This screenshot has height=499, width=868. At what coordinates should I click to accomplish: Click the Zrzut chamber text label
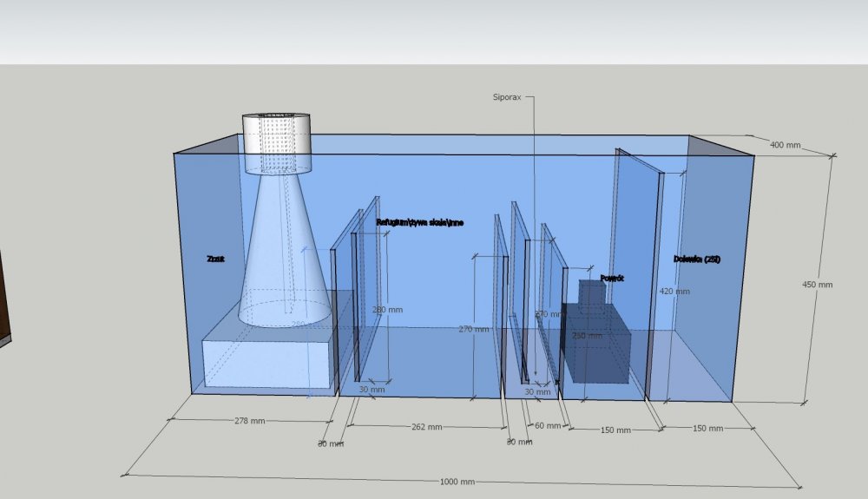tap(215, 259)
